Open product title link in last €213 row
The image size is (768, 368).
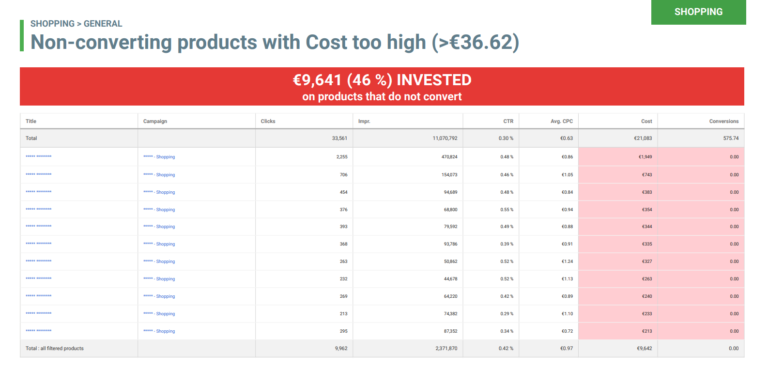pos(38,331)
